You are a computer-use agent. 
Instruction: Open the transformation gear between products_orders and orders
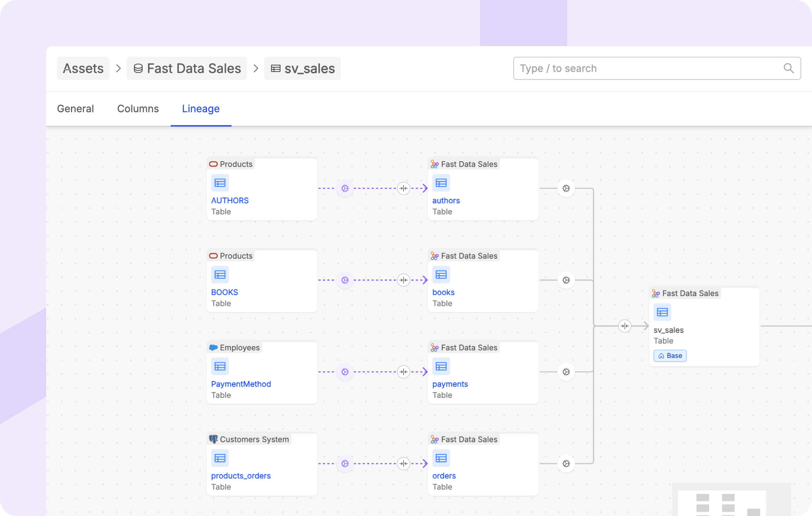coord(345,463)
